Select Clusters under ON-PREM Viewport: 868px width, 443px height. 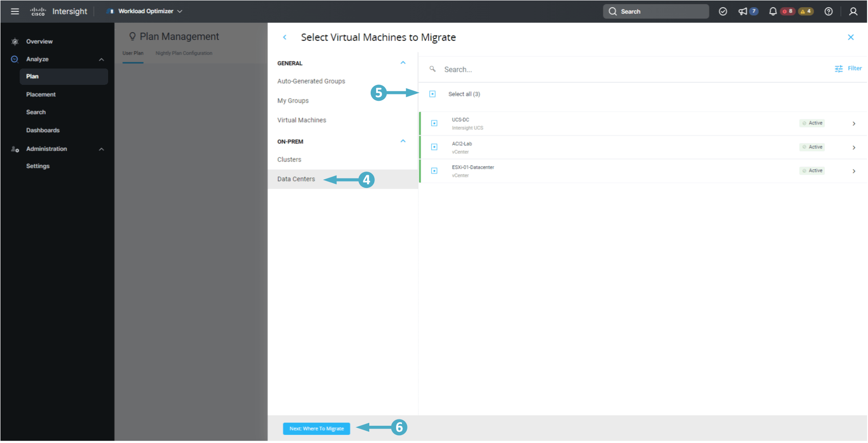click(289, 160)
